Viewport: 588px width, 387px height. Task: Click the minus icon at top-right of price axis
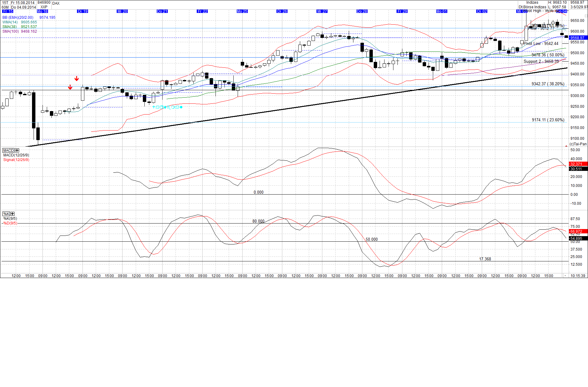pos(586,16)
